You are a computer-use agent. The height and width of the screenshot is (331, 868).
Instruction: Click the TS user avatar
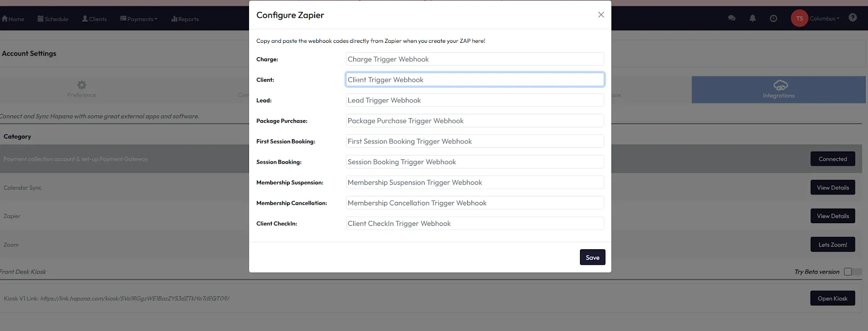[x=799, y=18]
